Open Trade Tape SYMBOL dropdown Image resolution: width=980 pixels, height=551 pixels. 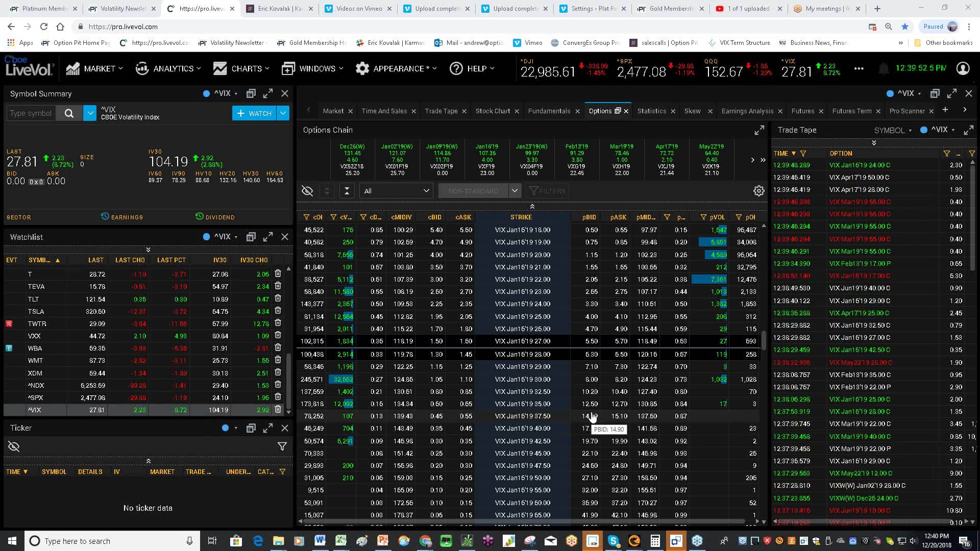(x=892, y=130)
